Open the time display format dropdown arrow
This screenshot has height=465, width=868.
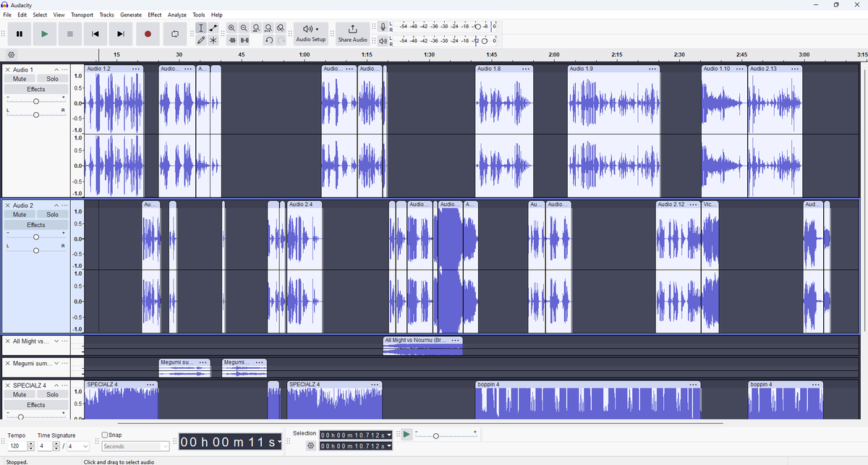pyautogui.click(x=280, y=442)
